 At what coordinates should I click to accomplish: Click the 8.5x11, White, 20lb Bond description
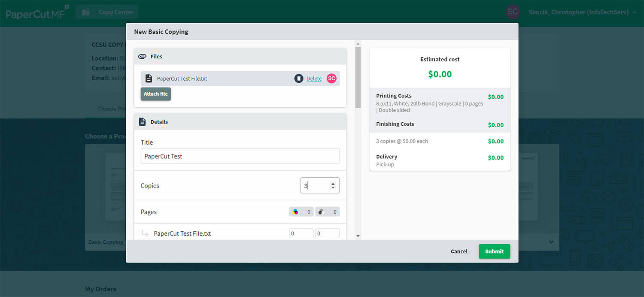[429, 107]
